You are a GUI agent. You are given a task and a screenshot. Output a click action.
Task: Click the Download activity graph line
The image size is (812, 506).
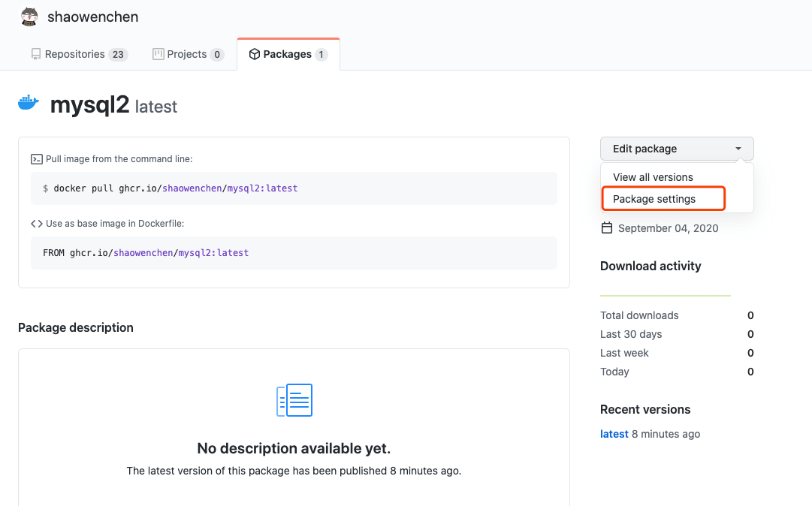pyautogui.click(x=665, y=296)
